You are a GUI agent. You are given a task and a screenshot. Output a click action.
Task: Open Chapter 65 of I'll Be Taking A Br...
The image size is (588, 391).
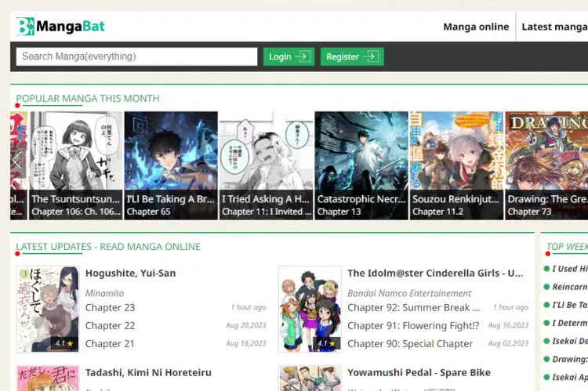click(148, 212)
